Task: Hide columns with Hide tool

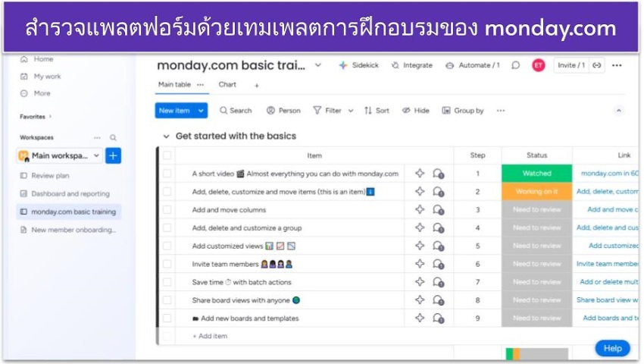Action: (416, 111)
